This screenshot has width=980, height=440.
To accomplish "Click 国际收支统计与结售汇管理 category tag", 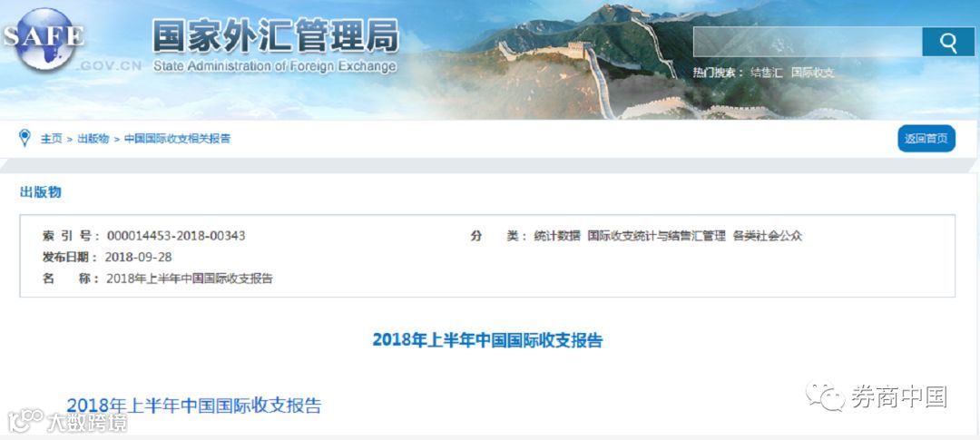I will coord(657,236).
